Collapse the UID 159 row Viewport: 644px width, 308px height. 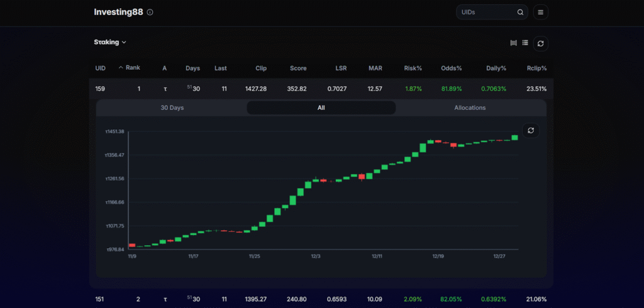click(x=101, y=89)
